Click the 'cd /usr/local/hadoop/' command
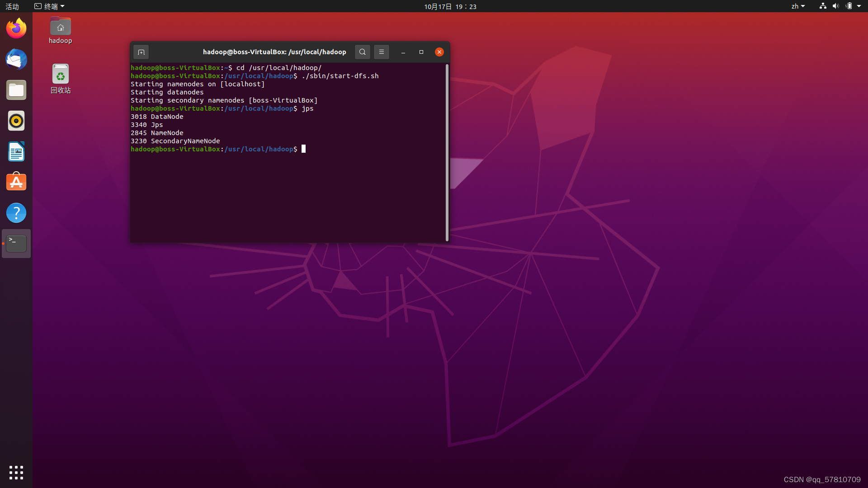 pyautogui.click(x=279, y=68)
